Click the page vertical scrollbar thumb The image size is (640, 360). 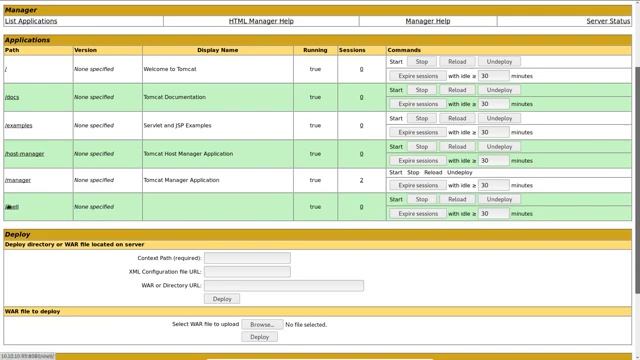coord(638,180)
